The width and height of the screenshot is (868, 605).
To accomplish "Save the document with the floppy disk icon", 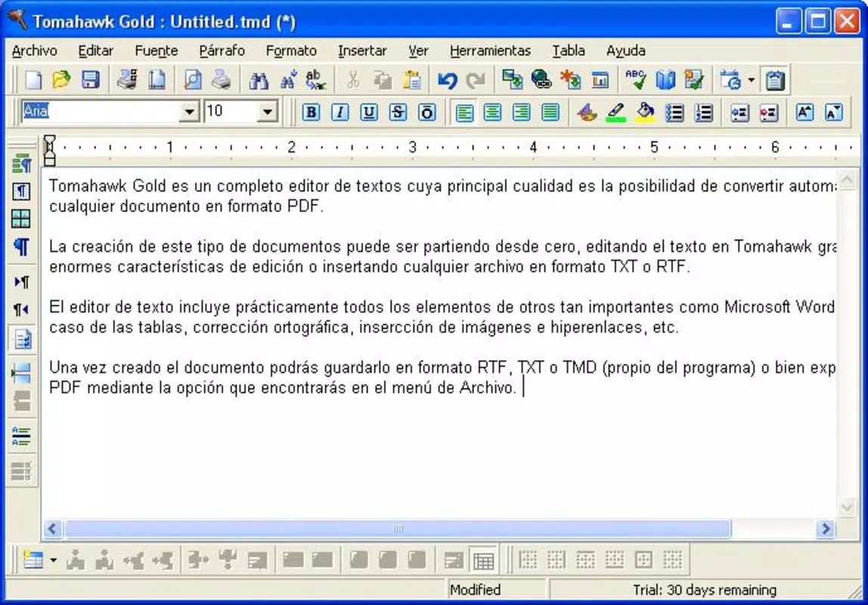I will pos(90,81).
